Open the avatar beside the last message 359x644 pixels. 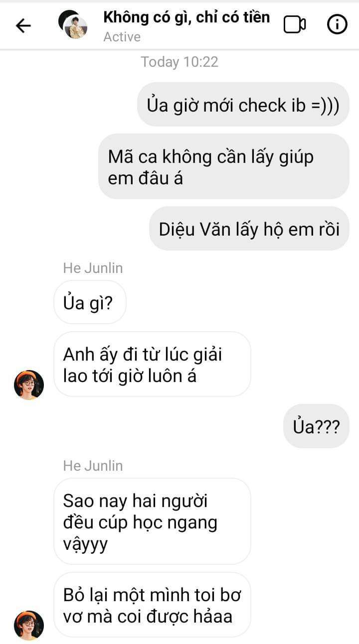click(x=29, y=625)
